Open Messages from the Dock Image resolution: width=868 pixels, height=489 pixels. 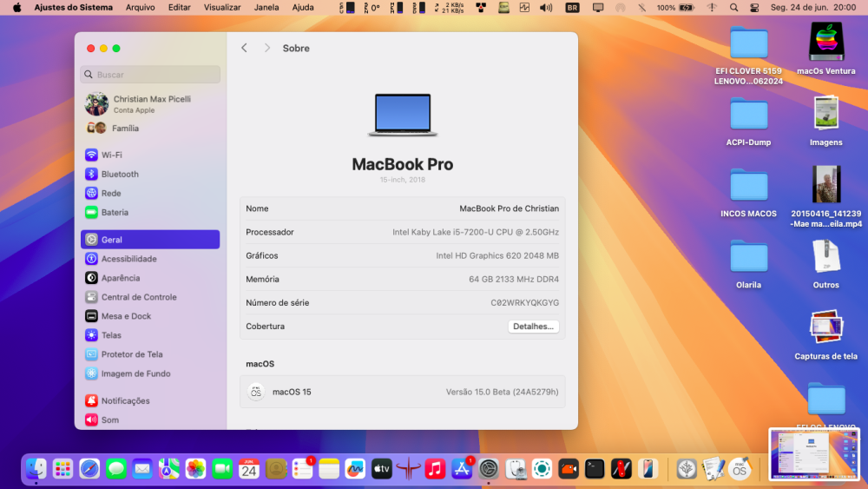[115, 469]
